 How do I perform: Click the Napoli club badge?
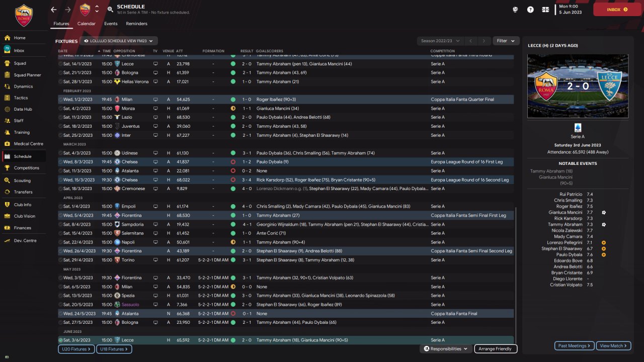click(117, 242)
